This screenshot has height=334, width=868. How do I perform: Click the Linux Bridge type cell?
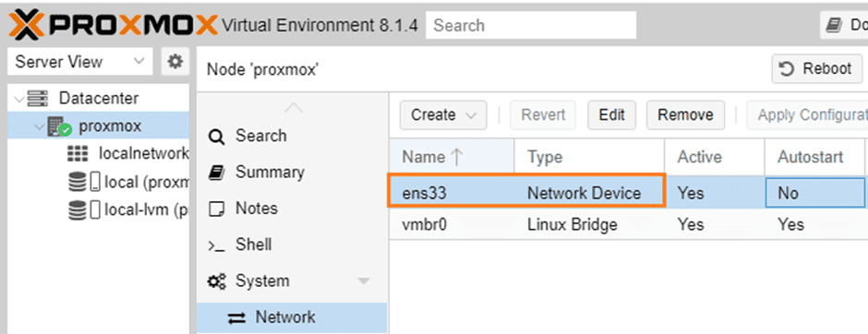589,224
